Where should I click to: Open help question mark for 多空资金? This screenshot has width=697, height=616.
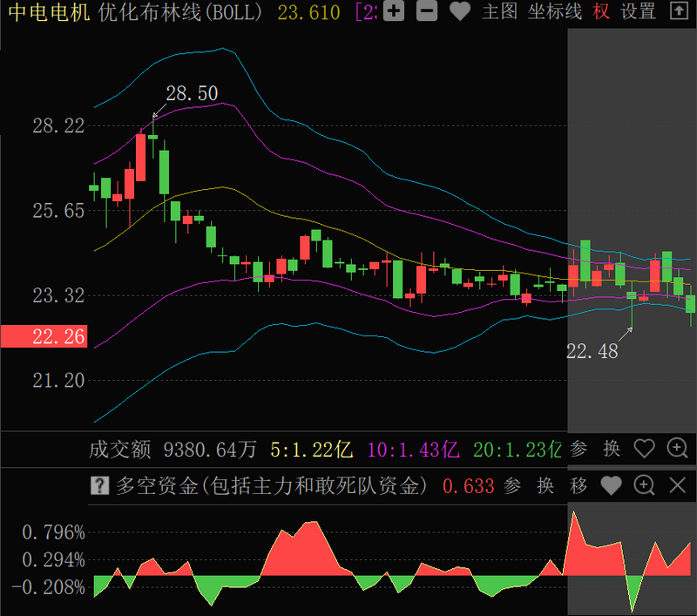click(x=99, y=485)
